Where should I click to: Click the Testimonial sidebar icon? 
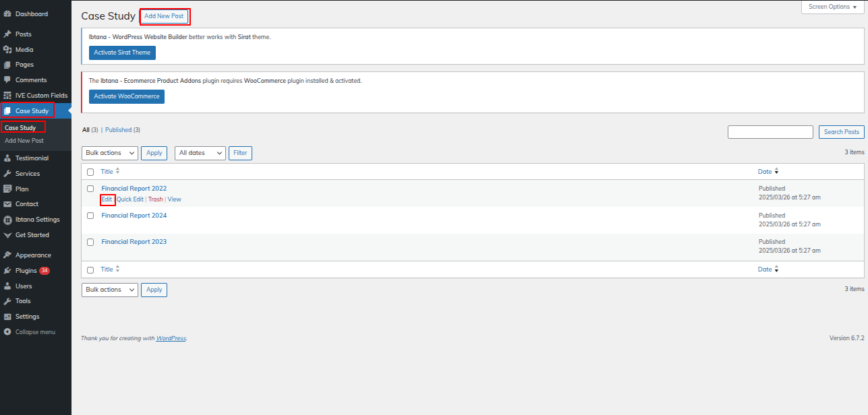point(7,158)
